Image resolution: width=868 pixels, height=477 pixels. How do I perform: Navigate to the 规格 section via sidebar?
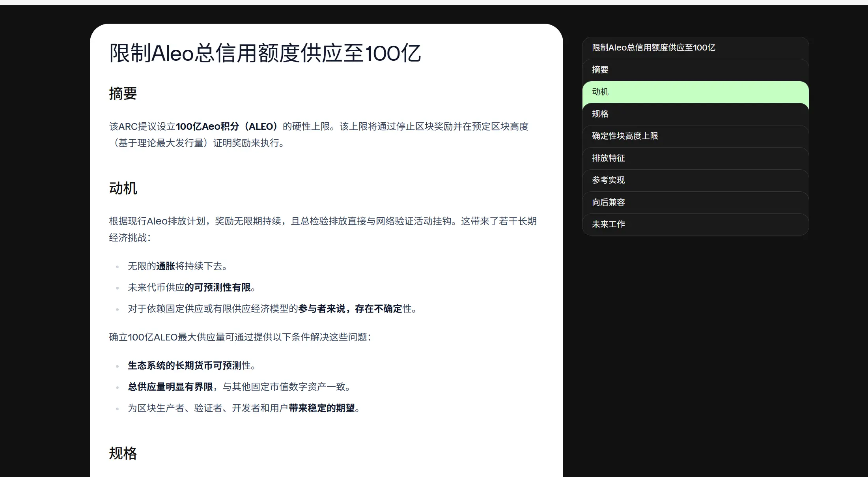(600, 114)
